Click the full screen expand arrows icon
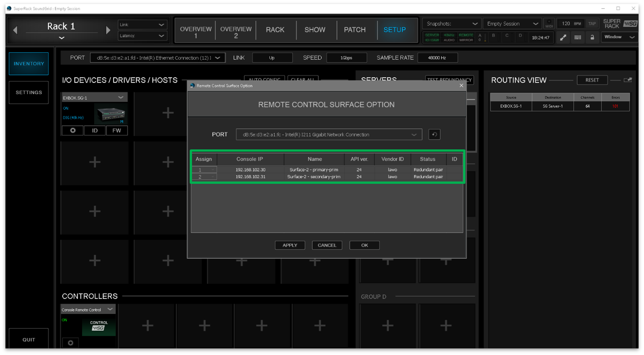This screenshot has height=355, width=644. pyautogui.click(x=563, y=38)
